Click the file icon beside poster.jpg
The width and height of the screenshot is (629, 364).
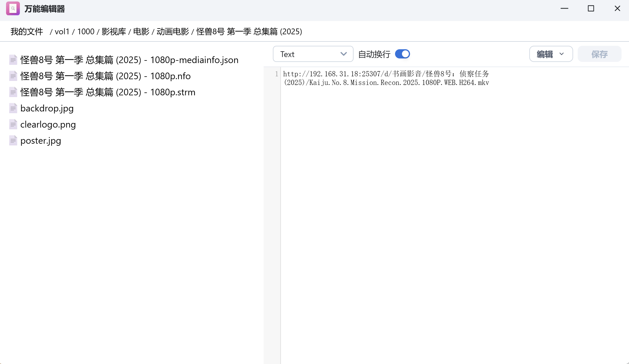point(13,141)
